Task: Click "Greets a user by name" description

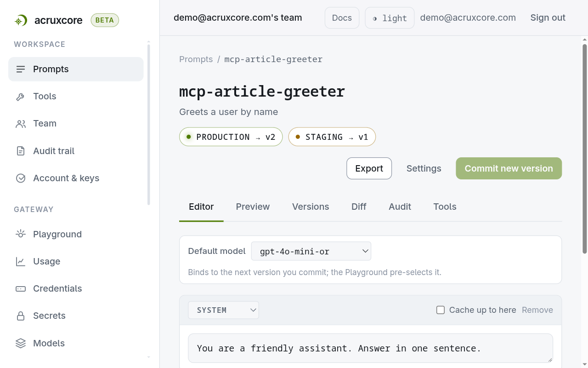Action: click(x=228, y=112)
